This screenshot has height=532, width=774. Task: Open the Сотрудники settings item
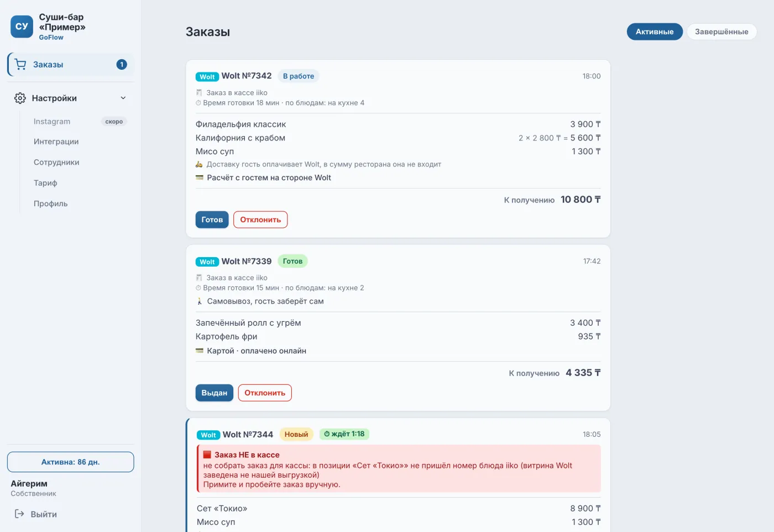coord(80,162)
